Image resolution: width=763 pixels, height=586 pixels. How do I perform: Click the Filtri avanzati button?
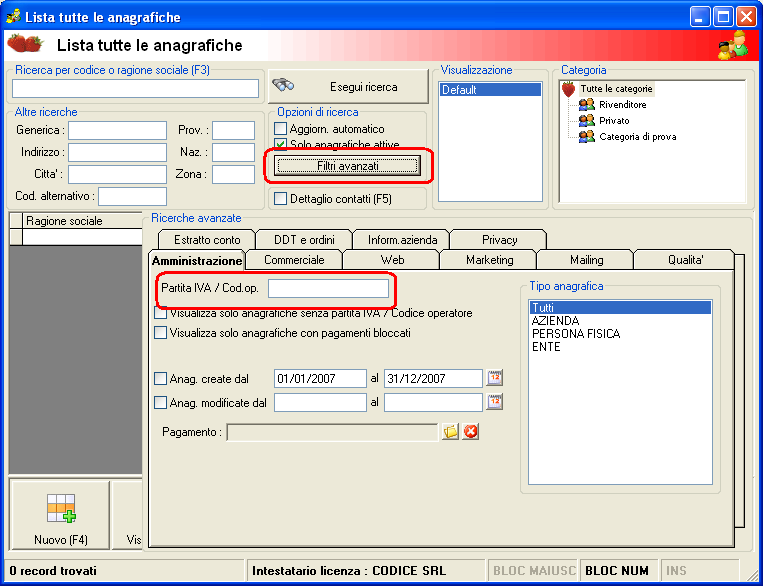[347, 166]
